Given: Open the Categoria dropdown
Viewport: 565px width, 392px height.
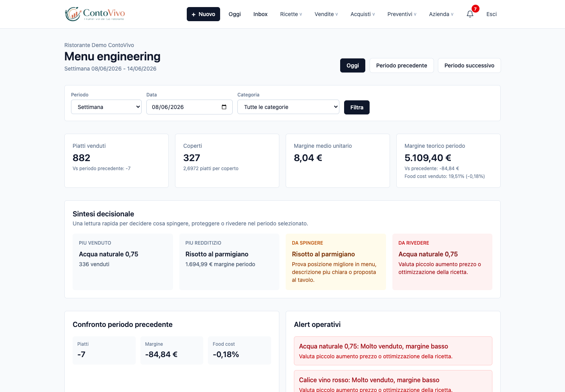Looking at the screenshot, I should (288, 107).
